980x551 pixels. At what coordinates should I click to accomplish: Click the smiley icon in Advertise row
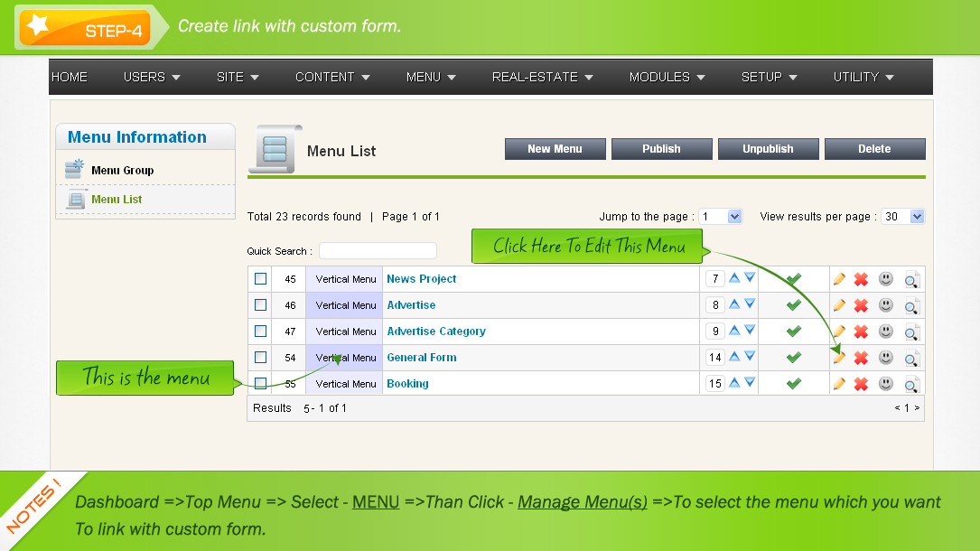coord(886,305)
